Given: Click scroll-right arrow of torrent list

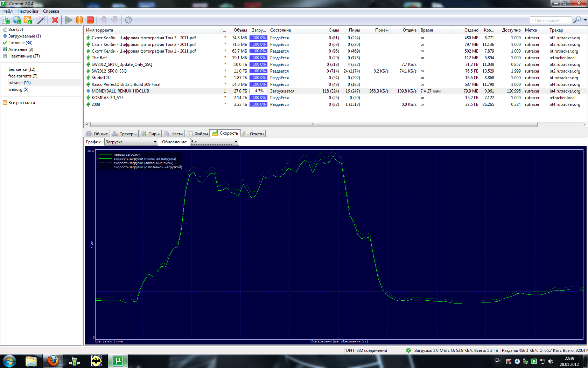Looking at the screenshot, I should click(x=584, y=124).
